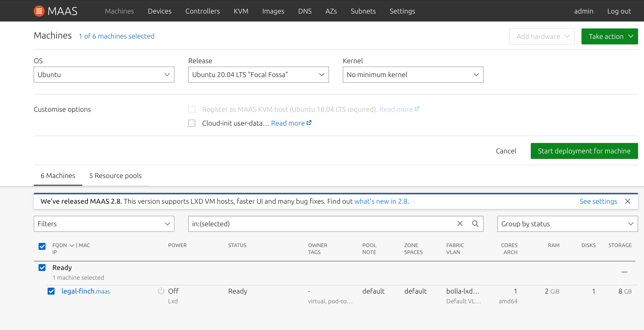Screen dimensions: 644x330
Task: Click the power icon for legal-finch
Action: point(161,291)
